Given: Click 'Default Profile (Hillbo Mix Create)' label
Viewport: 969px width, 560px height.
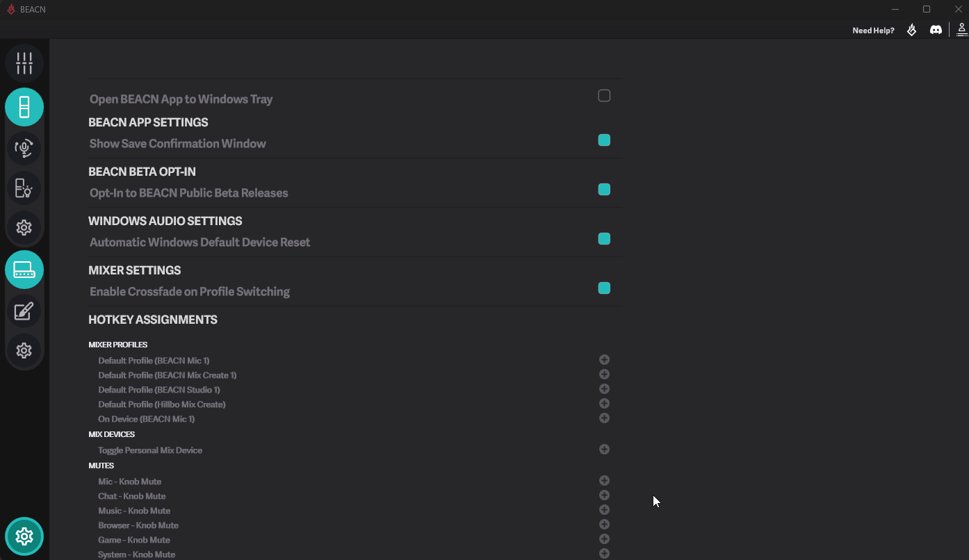Looking at the screenshot, I should pos(162,404).
